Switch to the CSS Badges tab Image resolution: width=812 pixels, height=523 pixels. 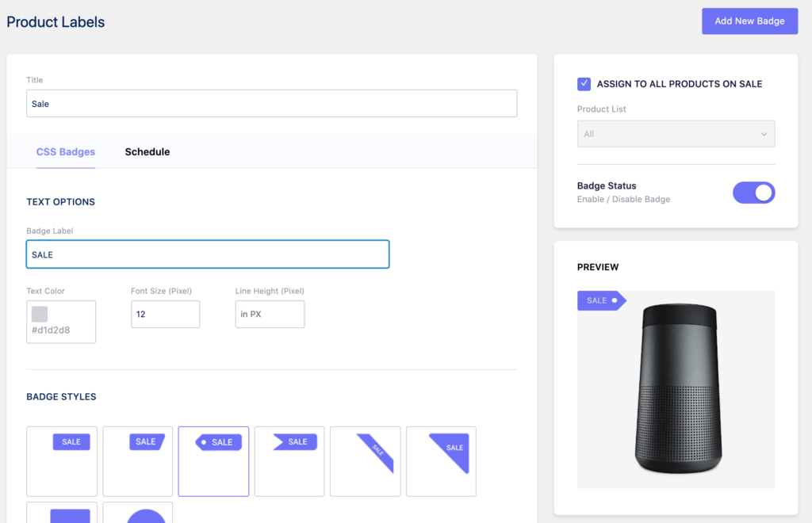pyautogui.click(x=66, y=151)
